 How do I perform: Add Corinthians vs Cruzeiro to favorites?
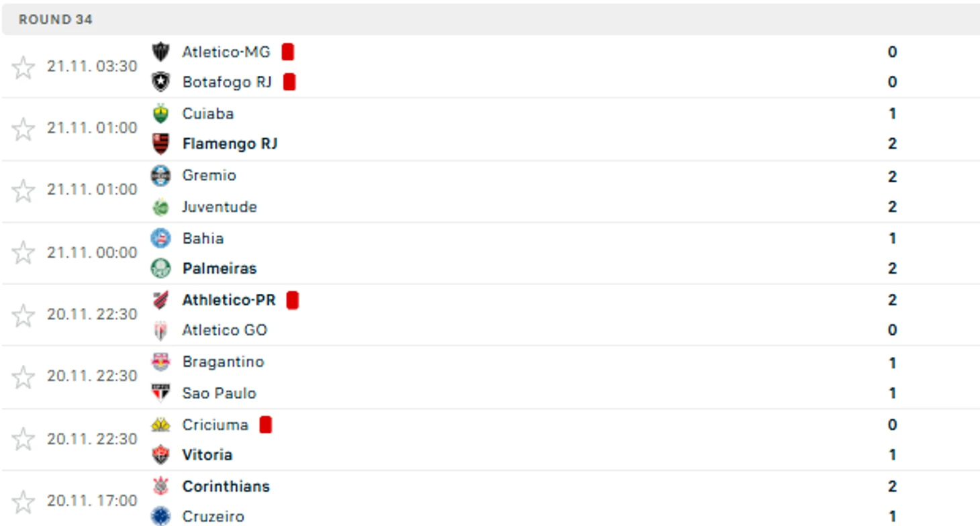(23, 502)
